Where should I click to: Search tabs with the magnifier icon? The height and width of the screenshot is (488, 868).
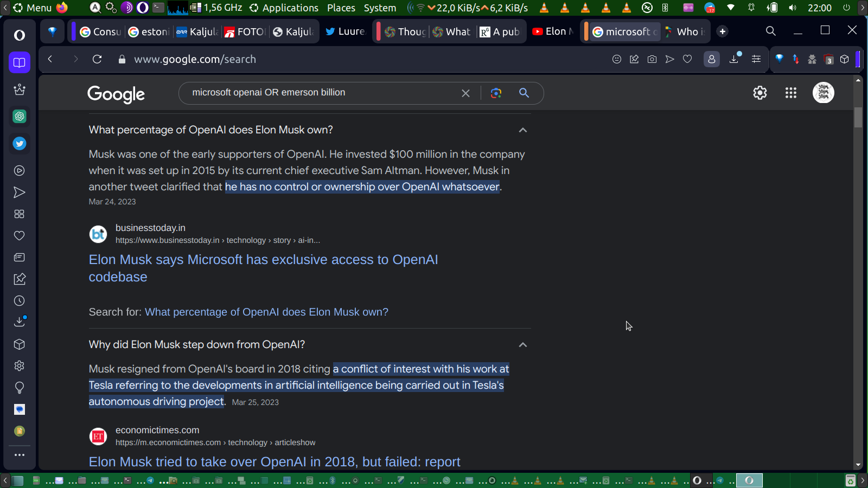pyautogui.click(x=771, y=31)
